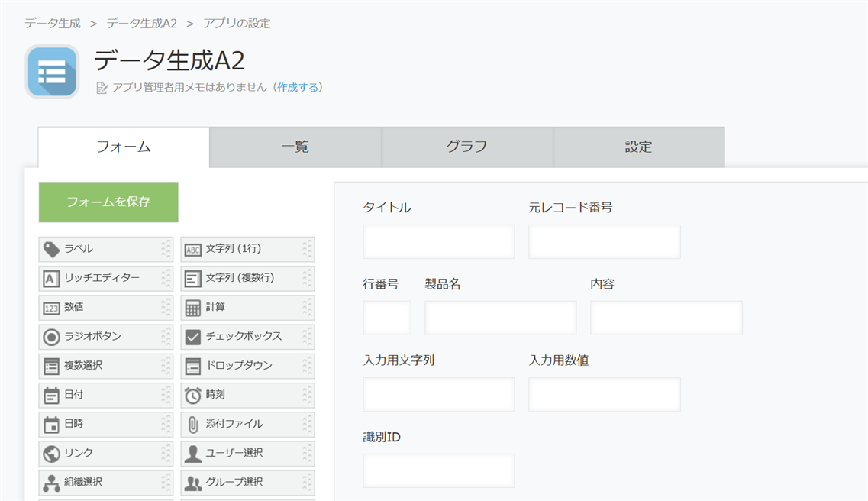
Task: Select the 組織選択 org chart icon
Action: click(x=51, y=483)
